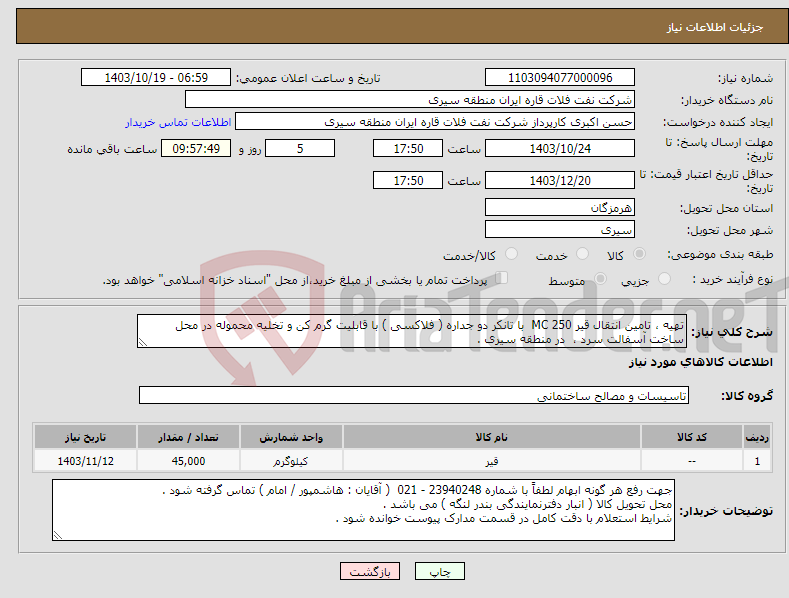
Task: Click the تعداد / مقدار column header
Action: click(188, 437)
